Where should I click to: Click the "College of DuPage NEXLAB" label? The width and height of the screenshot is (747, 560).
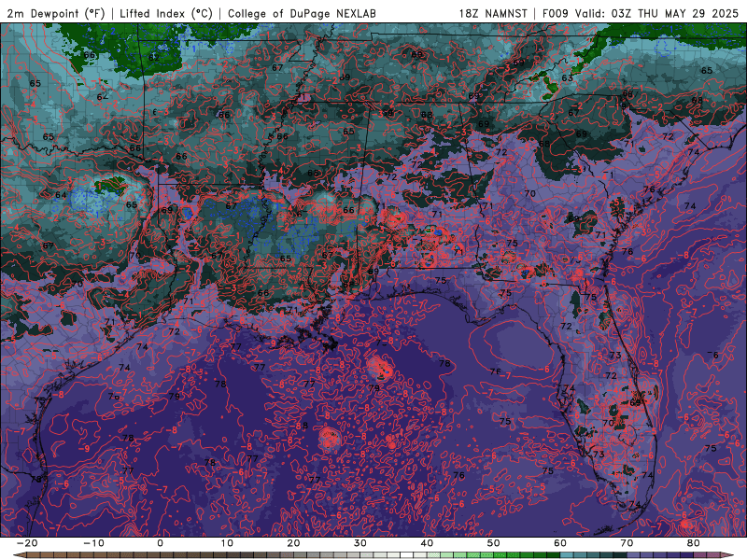pyautogui.click(x=302, y=13)
